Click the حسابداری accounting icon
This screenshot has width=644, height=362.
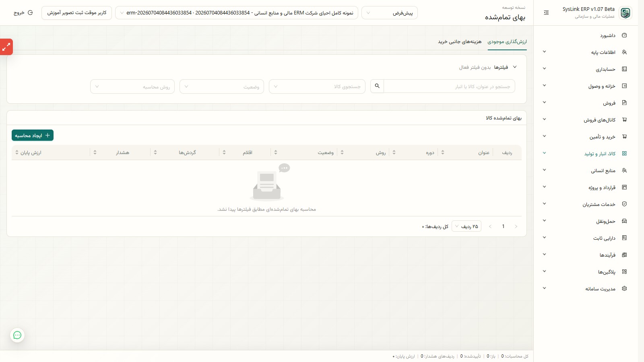coord(624,69)
